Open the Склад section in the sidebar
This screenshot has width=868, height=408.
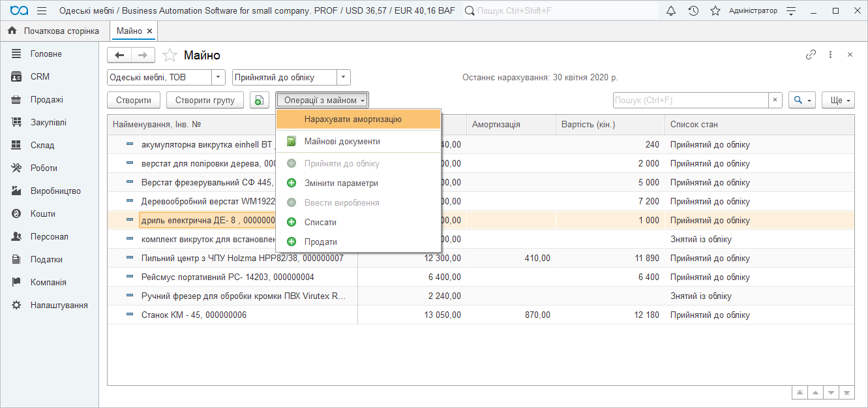click(x=42, y=145)
